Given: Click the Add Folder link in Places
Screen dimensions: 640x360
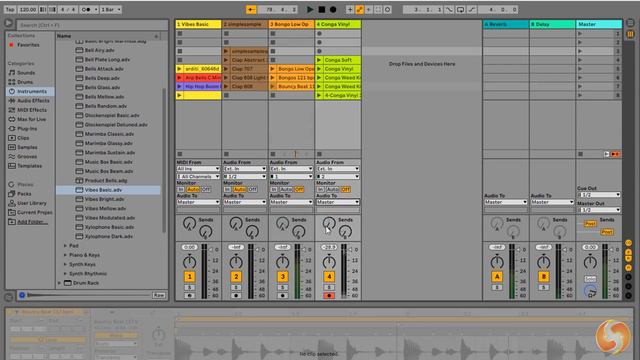Looking at the screenshot, I should [32, 222].
